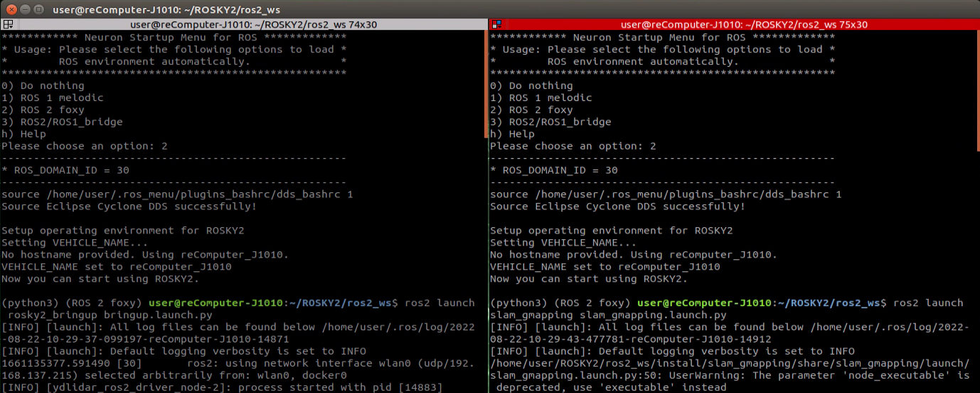The image size is (980, 393).
Task: Click 'slam_gmapping slam_gmapping.launch.py' command text
Action: pos(609,315)
